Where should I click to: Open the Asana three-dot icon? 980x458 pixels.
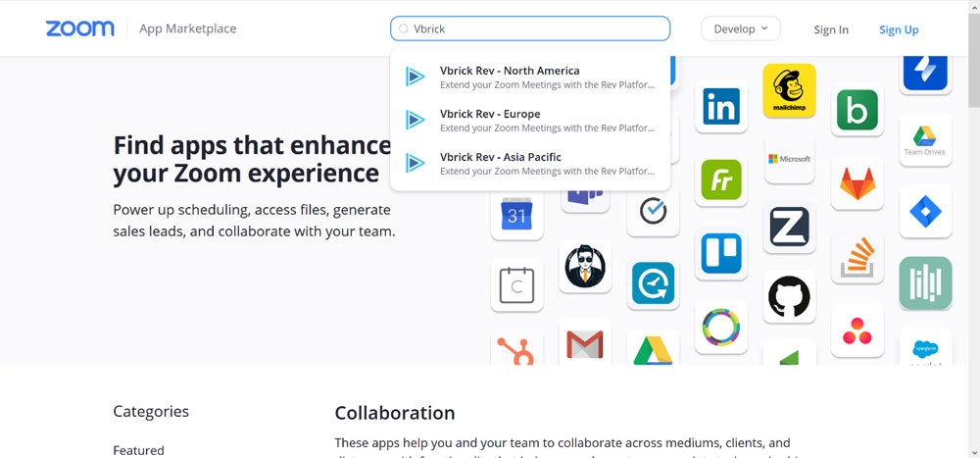[857, 331]
